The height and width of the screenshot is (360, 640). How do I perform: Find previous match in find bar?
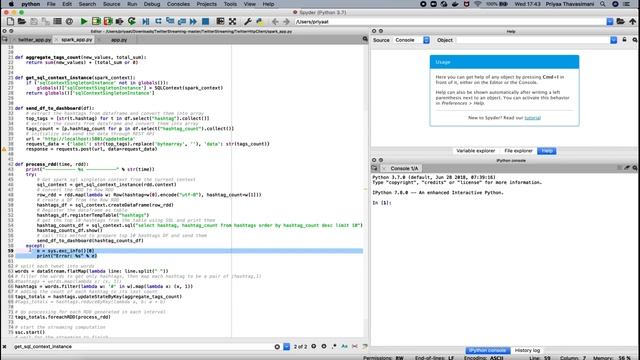313,347
